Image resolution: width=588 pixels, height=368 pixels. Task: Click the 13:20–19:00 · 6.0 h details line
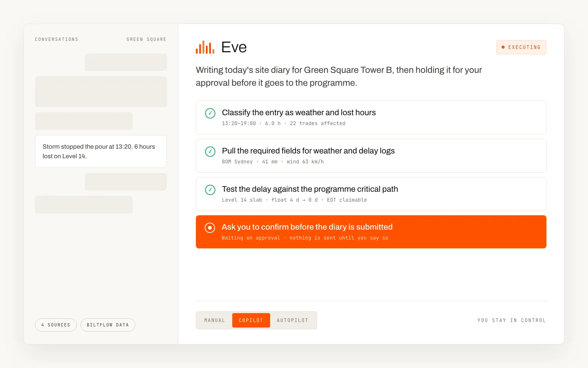(x=284, y=124)
